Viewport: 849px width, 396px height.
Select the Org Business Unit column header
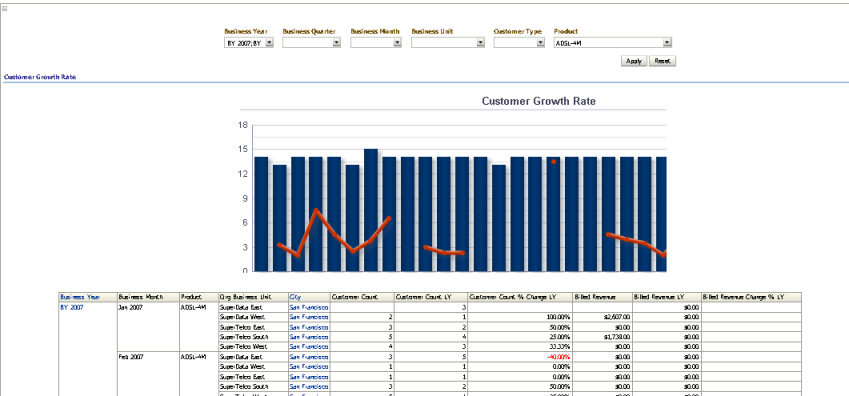(240, 297)
